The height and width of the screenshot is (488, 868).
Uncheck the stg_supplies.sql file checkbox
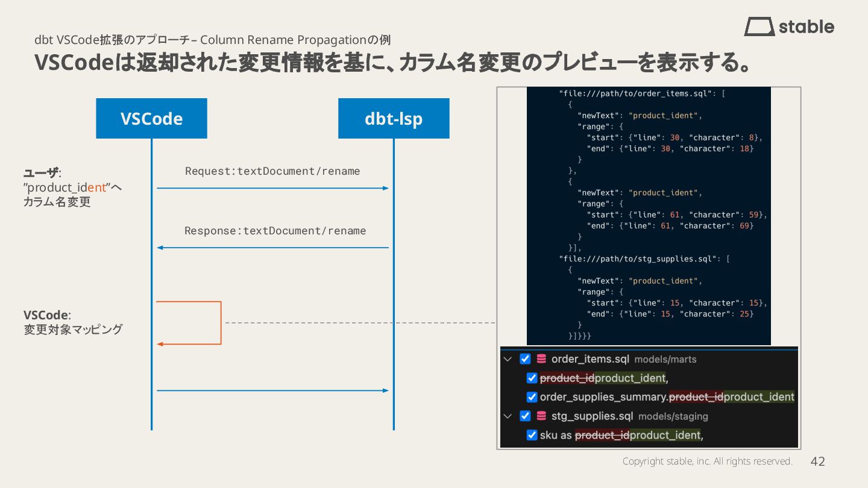525,416
